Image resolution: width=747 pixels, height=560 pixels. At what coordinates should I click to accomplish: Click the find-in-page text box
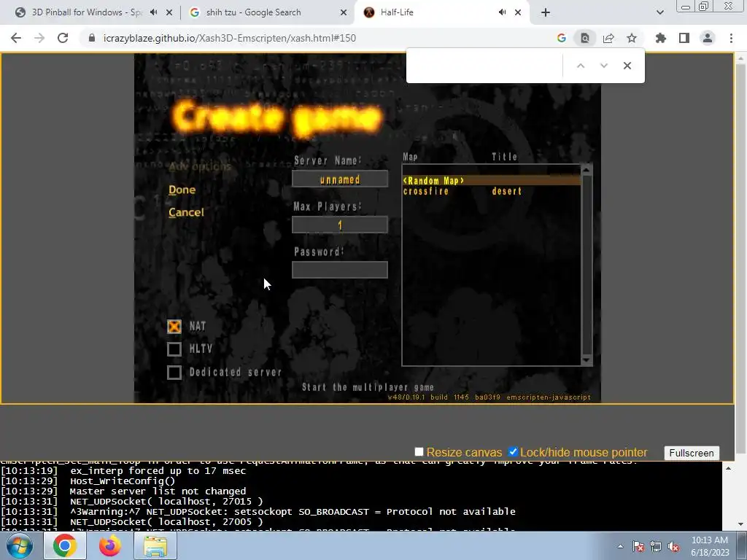[x=485, y=66]
